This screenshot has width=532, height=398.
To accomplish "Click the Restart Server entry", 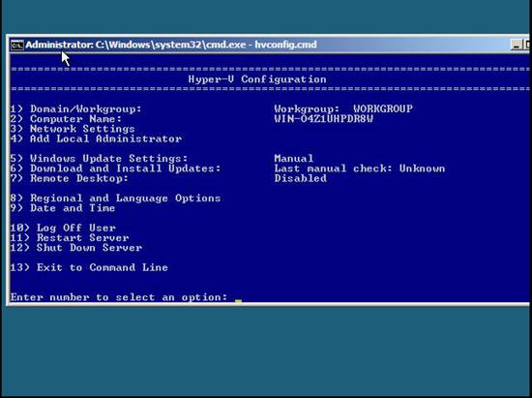I will [x=70, y=237].
